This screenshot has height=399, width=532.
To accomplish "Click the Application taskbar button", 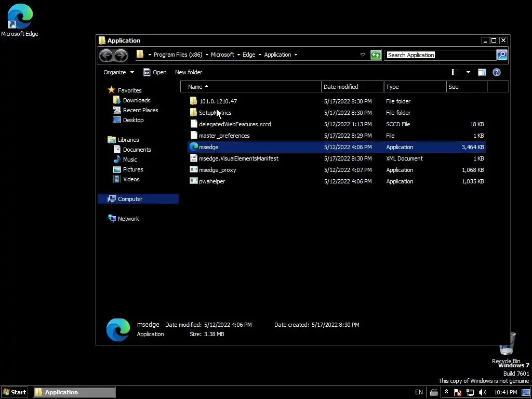I will click(x=74, y=392).
